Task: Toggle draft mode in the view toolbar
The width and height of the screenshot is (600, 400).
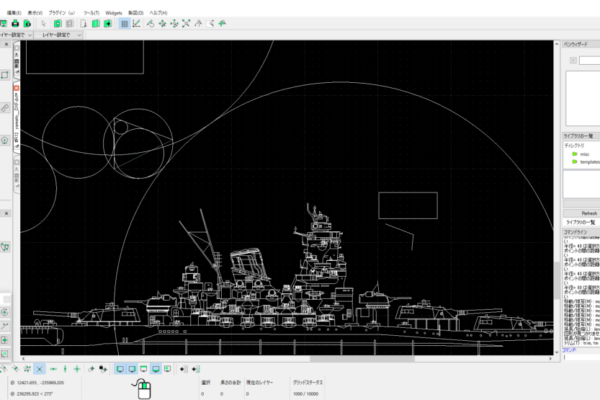Action: 136,24
